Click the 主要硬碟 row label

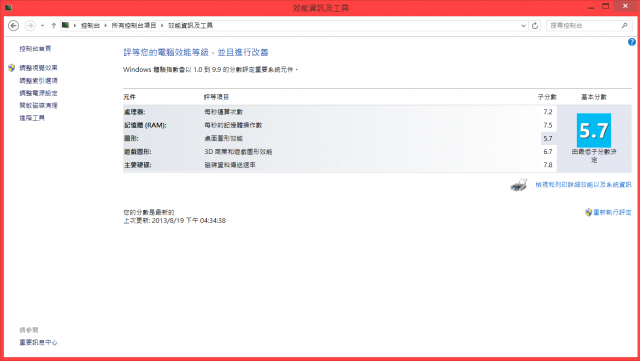138,165
